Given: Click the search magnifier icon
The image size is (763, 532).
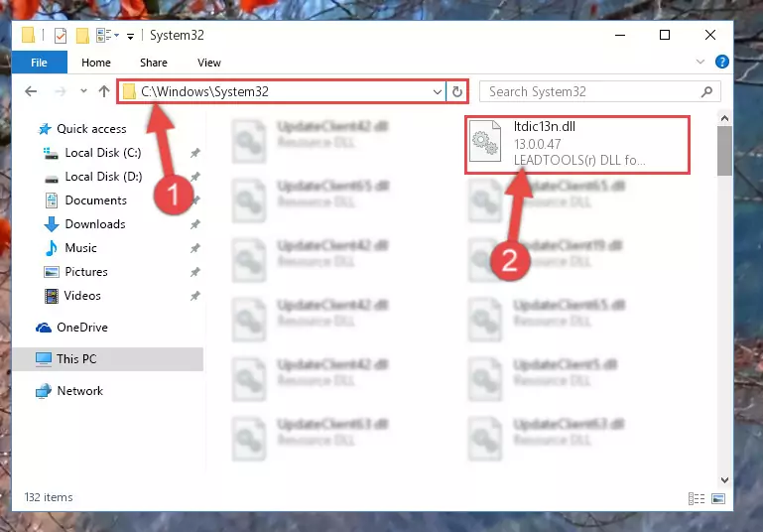Looking at the screenshot, I should click(706, 91).
